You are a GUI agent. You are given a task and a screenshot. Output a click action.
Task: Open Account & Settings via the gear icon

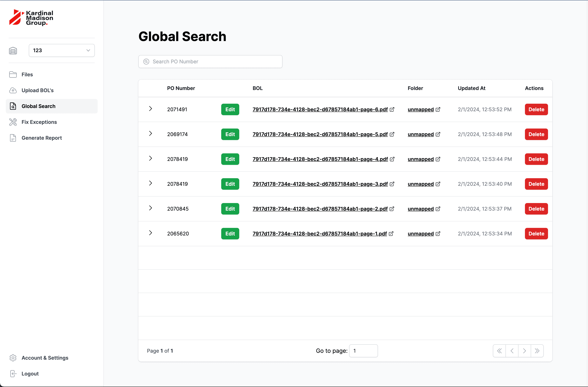[13, 358]
